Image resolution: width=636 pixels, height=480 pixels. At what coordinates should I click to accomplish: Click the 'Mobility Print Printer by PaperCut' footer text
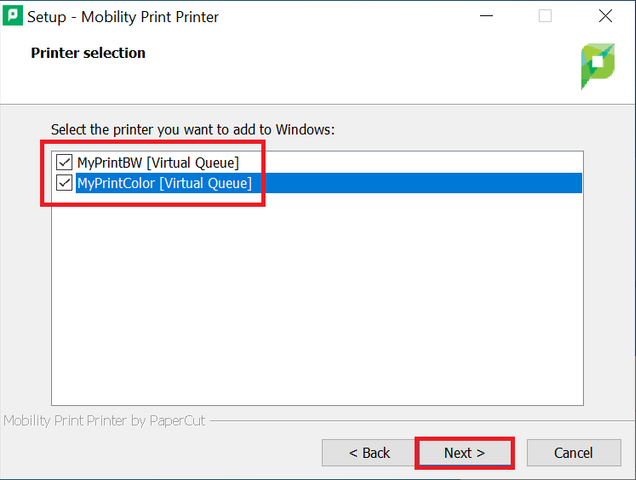tap(104, 421)
